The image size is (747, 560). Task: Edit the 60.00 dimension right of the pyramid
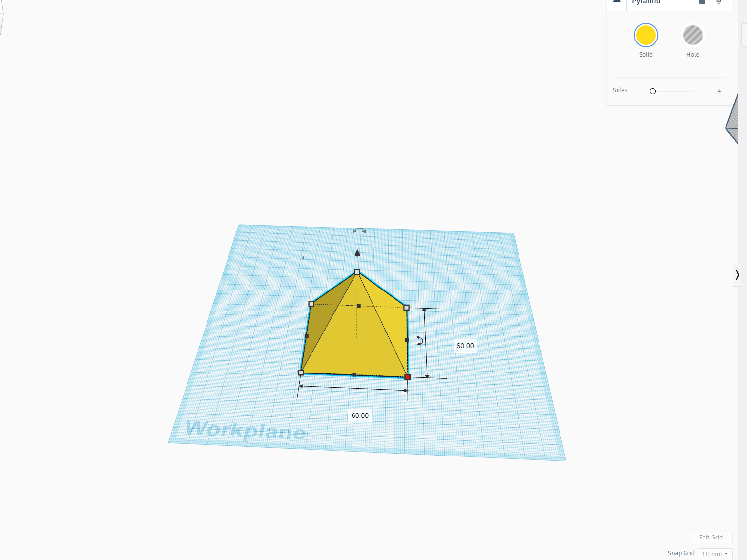(x=465, y=346)
